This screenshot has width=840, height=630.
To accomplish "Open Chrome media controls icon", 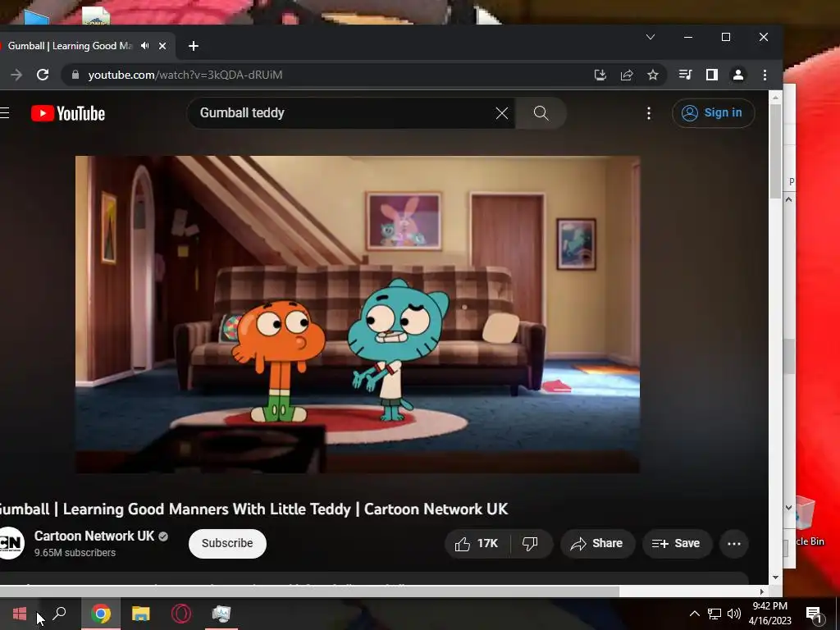I will click(685, 75).
